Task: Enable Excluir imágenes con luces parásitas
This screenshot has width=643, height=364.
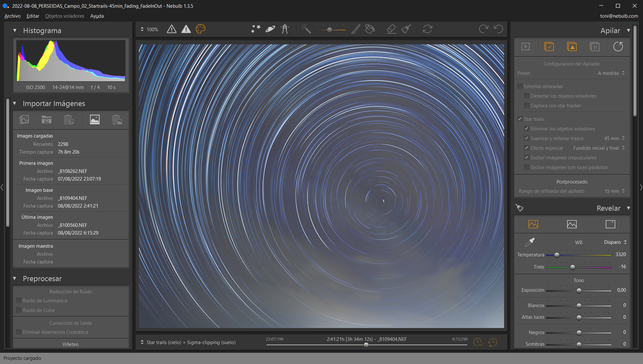Action: click(527, 167)
